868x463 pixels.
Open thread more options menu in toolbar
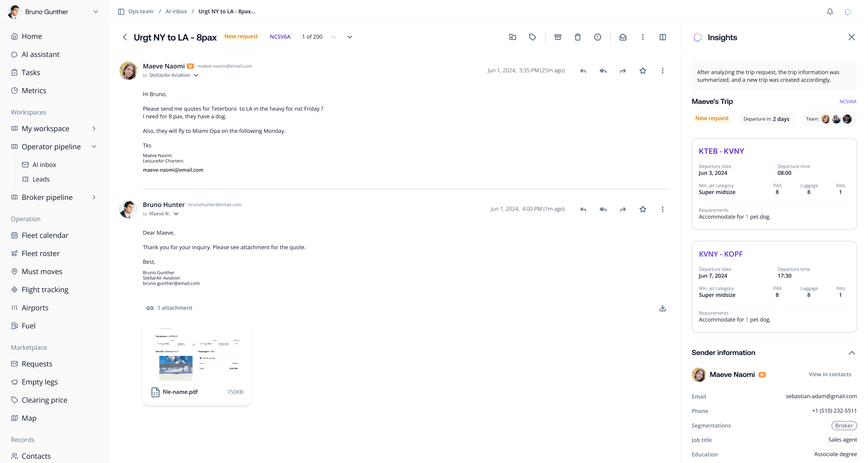click(x=643, y=37)
